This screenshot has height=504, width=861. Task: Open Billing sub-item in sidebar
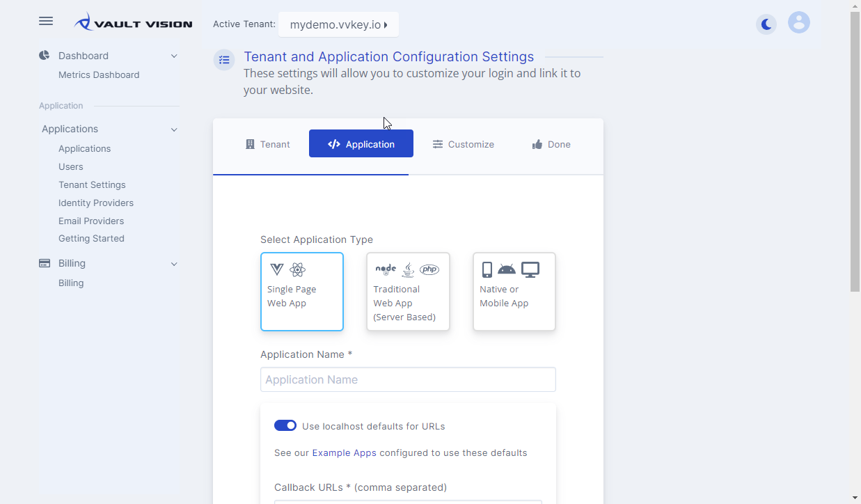[71, 283]
